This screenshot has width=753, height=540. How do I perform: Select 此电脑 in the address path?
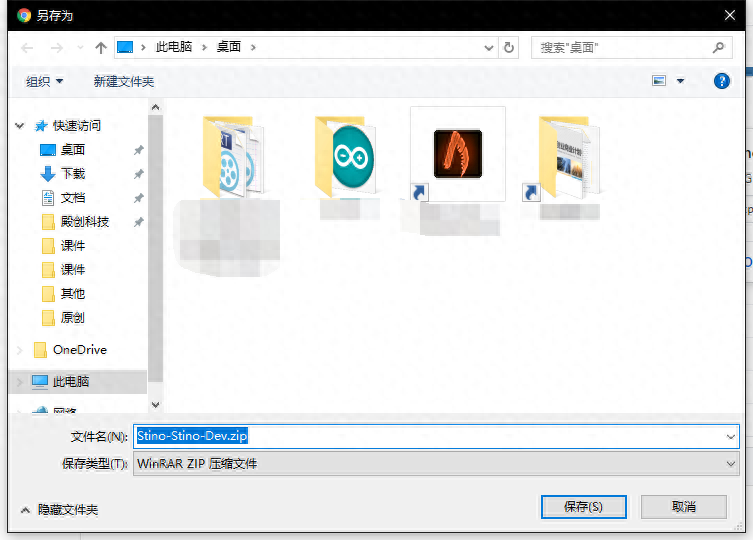174,47
